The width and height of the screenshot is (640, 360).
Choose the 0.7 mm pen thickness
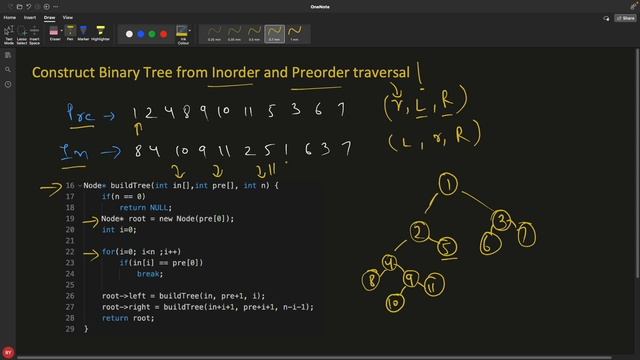click(x=274, y=33)
